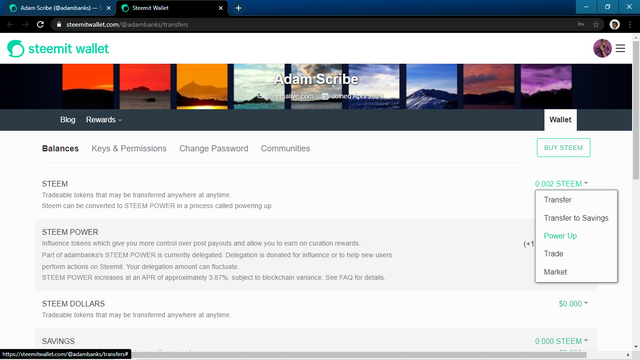
Task: Click the user avatar at top right
Action: click(x=602, y=48)
